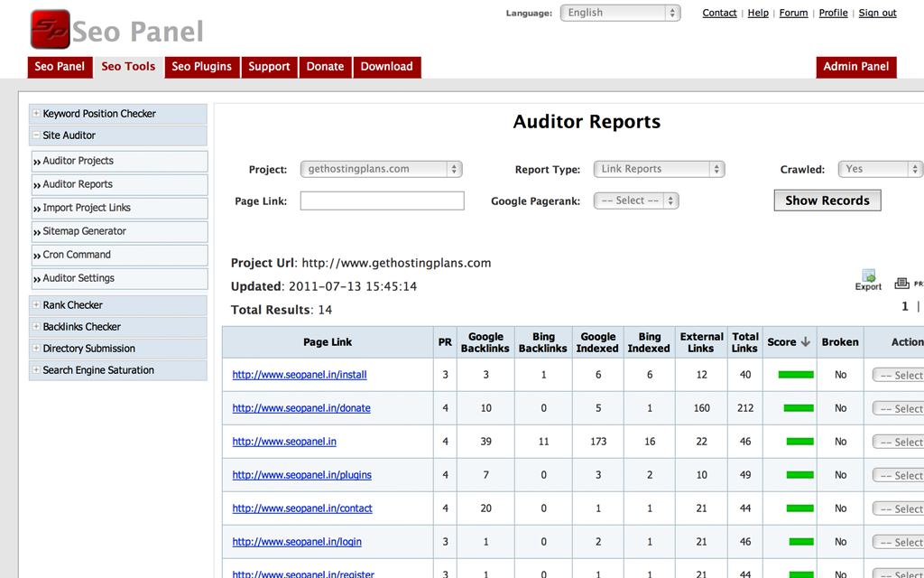Click the Page Link input field
This screenshot has width=924, height=578.
click(382, 200)
